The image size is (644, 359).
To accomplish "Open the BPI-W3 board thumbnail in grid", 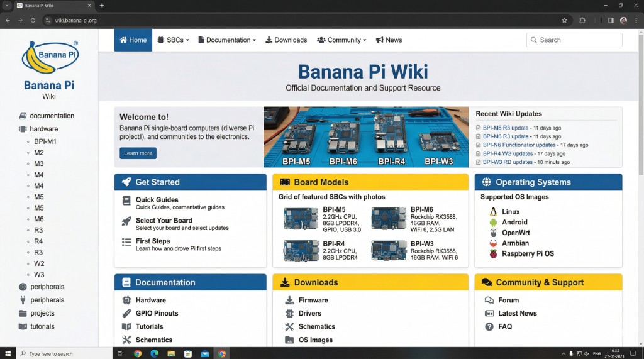I will coord(389,251).
